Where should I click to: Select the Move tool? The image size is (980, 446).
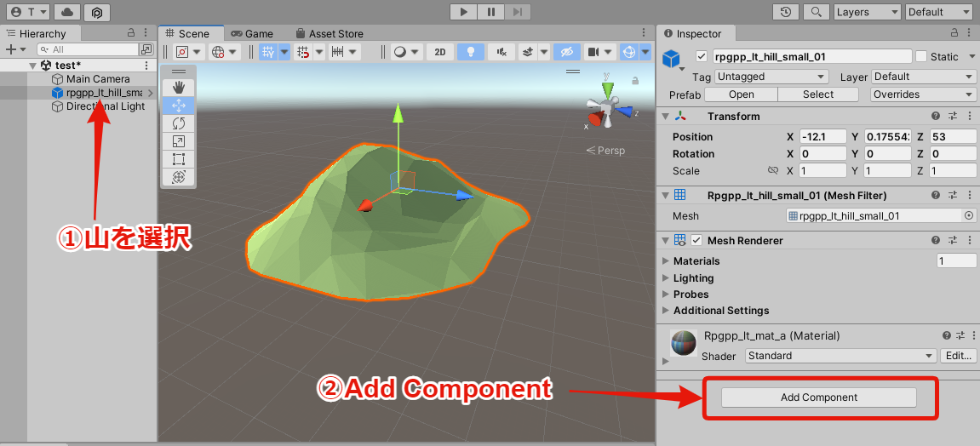pos(178,106)
